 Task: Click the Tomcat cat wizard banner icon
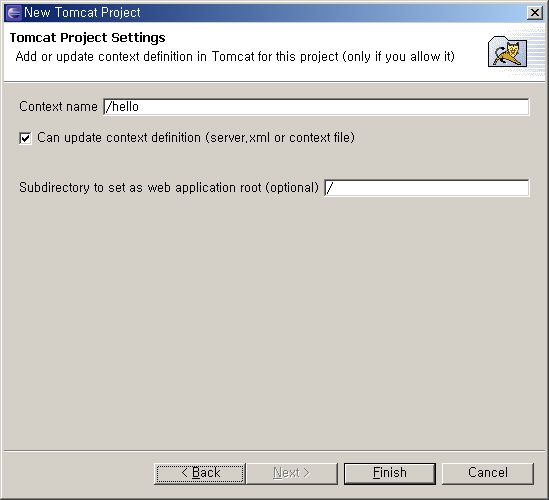pos(507,53)
